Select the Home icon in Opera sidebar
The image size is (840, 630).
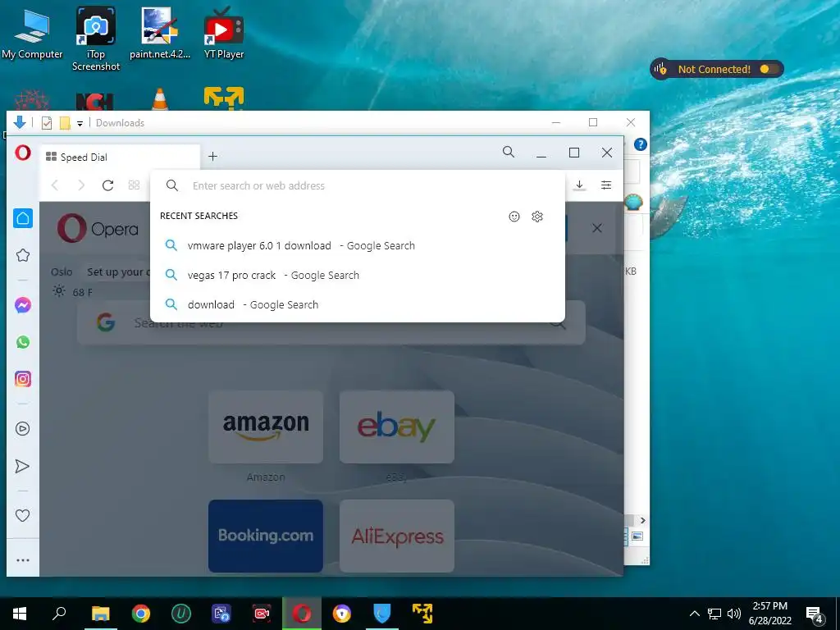pyautogui.click(x=22, y=218)
